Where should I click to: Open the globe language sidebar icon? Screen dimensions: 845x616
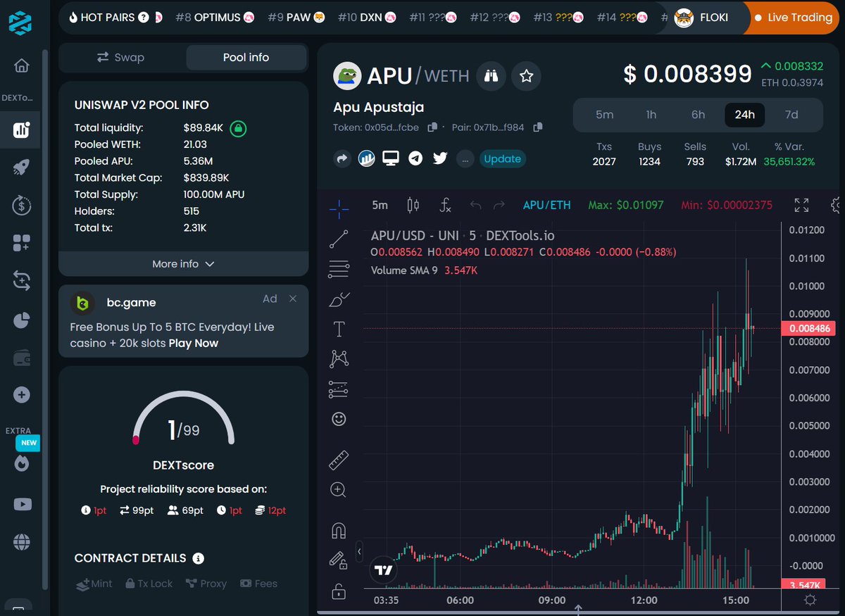21,541
